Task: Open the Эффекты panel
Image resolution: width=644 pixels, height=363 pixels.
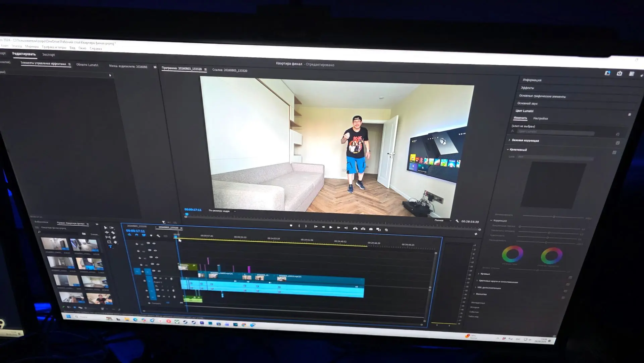Action: pyautogui.click(x=527, y=88)
